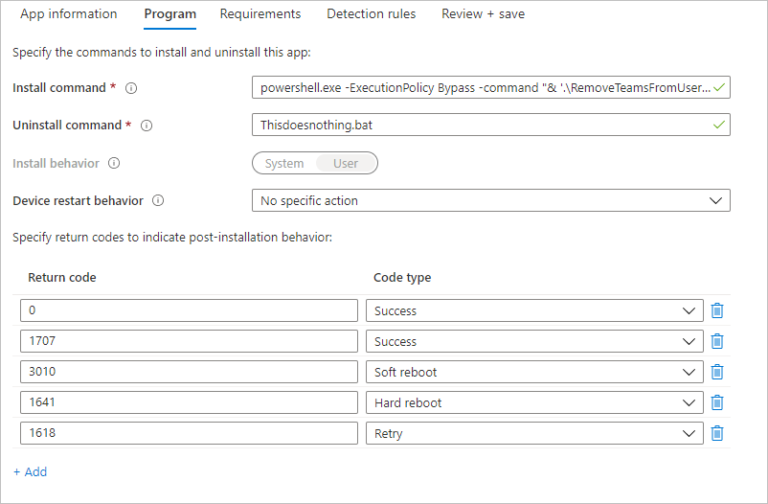Delete the return code 1618 row
The width and height of the screenshot is (768, 504).
(717, 433)
